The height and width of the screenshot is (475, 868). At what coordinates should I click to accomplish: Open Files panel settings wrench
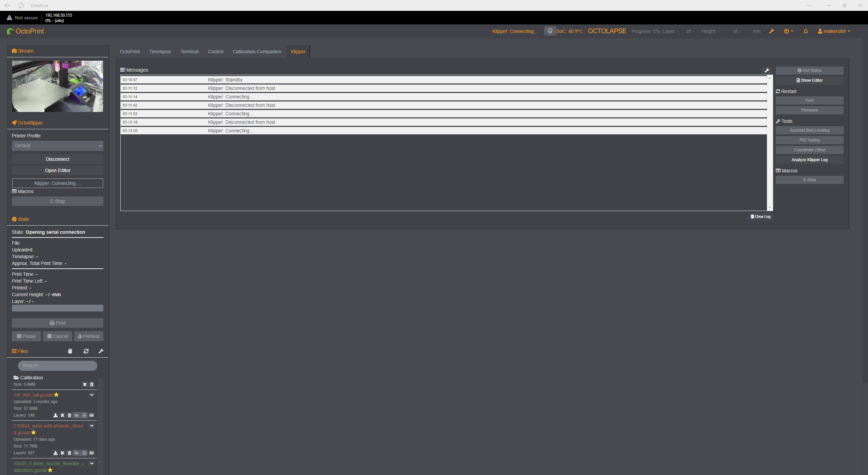tap(101, 351)
